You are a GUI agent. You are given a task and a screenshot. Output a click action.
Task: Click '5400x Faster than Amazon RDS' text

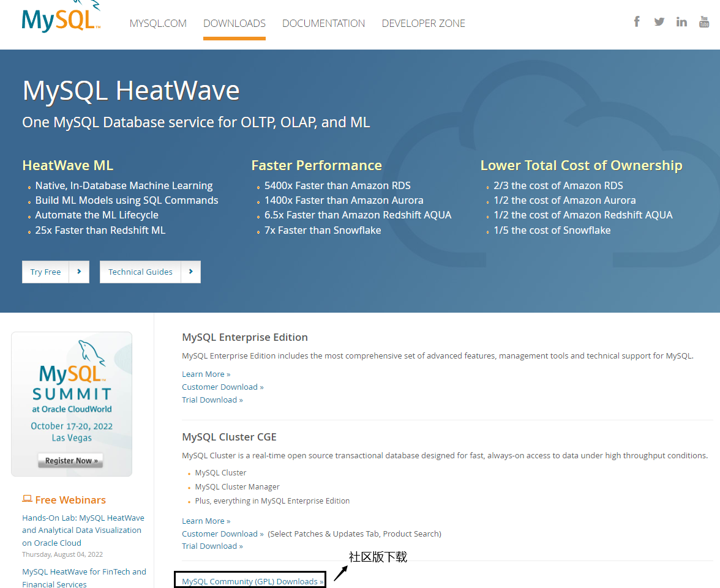tap(337, 185)
